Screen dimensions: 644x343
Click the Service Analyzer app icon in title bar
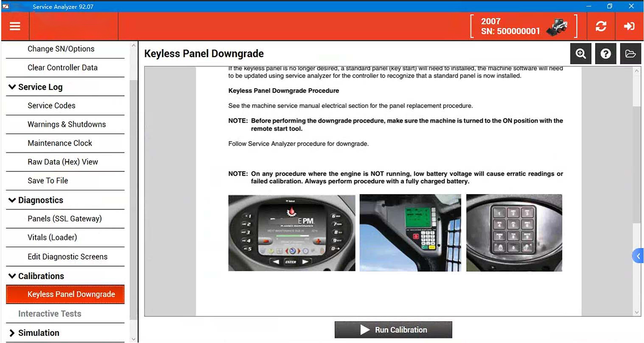point(6,6)
